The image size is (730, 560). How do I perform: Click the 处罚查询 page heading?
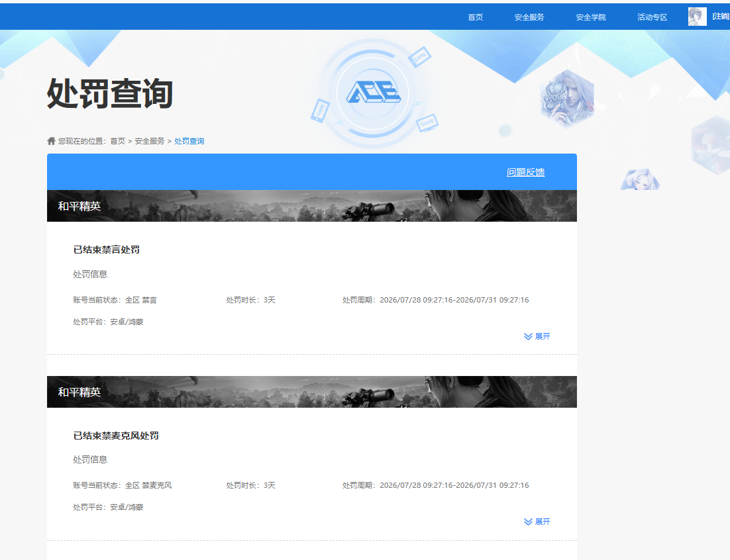point(110,93)
